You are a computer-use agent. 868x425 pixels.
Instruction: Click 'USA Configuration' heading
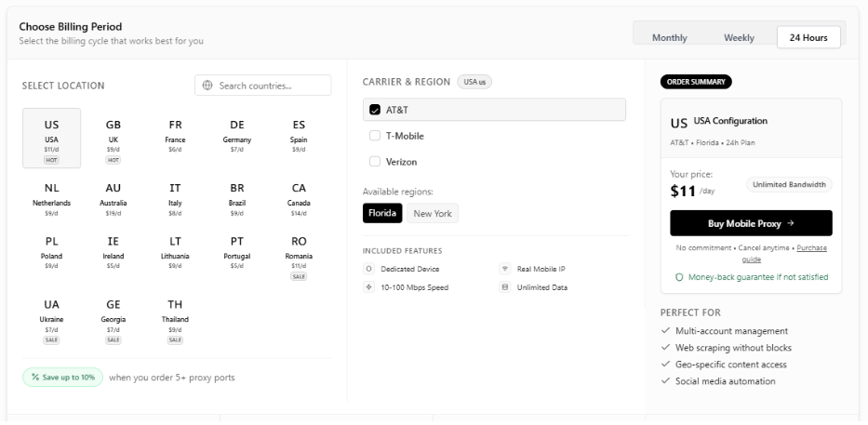730,121
